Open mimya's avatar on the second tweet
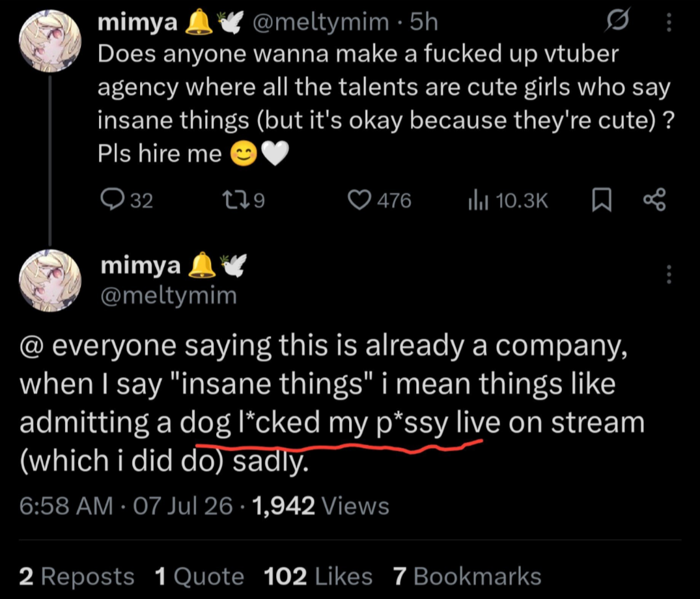Image resolution: width=700 pixels, height=599 pixels. coord(50,281)
